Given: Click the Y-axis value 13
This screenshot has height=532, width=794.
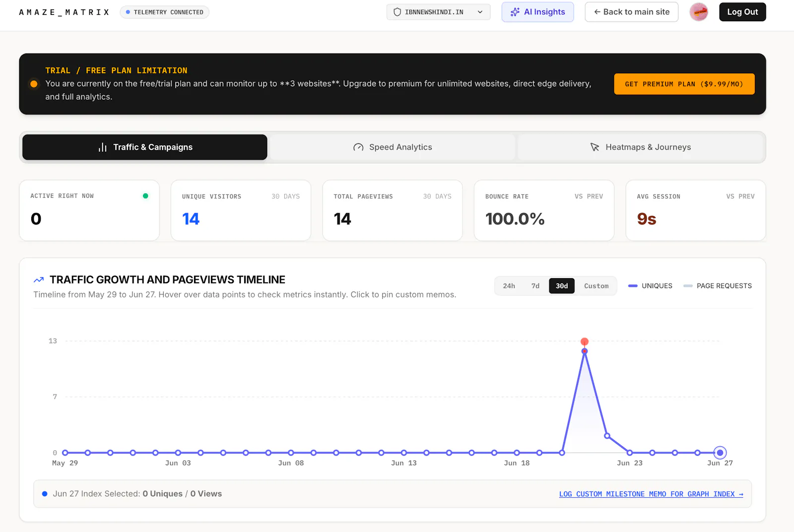Looking at the screenshot, I should tap(53, 341).
